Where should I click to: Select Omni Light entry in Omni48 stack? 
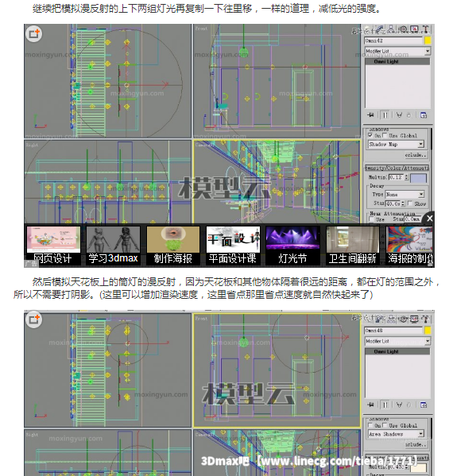tap(397, 351)
